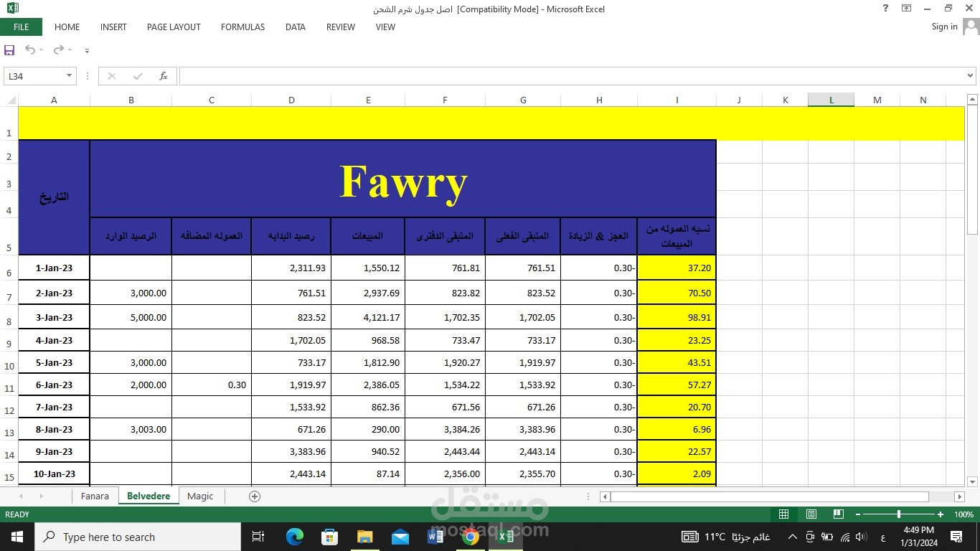The height and width of the screenshot is (551, 980).
Task: Click the Undo arrow icon
Action: click(x=30, y=50)
